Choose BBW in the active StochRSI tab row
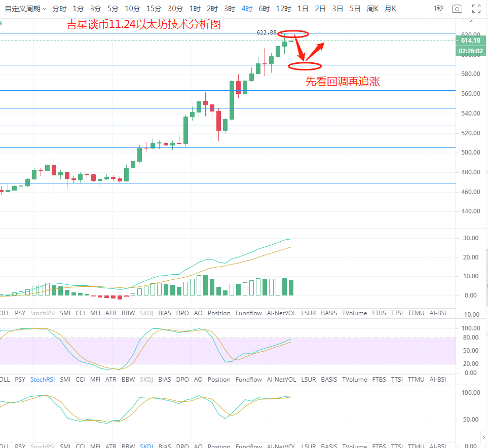Screen dimensions: 488x448 point(128,379)
